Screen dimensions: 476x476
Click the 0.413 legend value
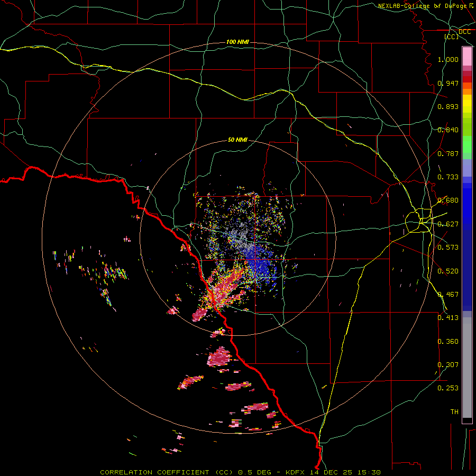448,318
